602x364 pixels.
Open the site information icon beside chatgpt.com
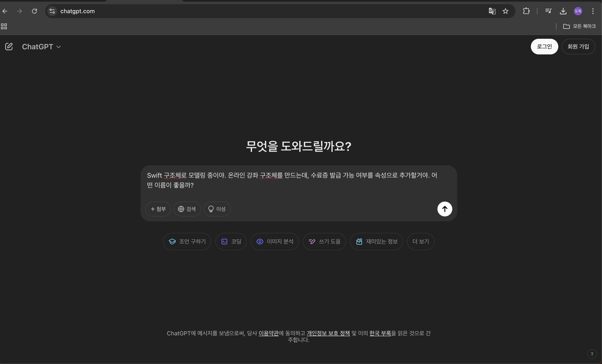(52, 11)
